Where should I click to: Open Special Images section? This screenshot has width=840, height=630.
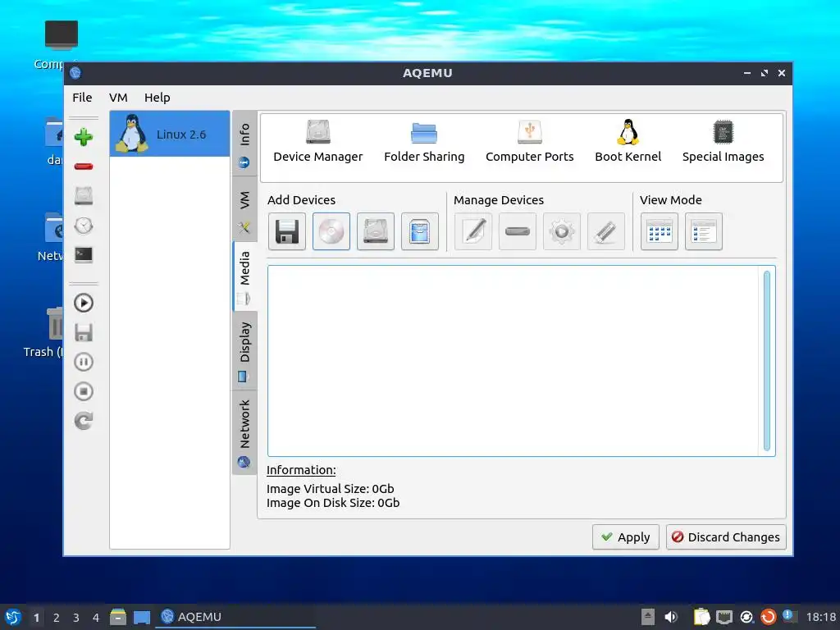(x=724, y=142)
